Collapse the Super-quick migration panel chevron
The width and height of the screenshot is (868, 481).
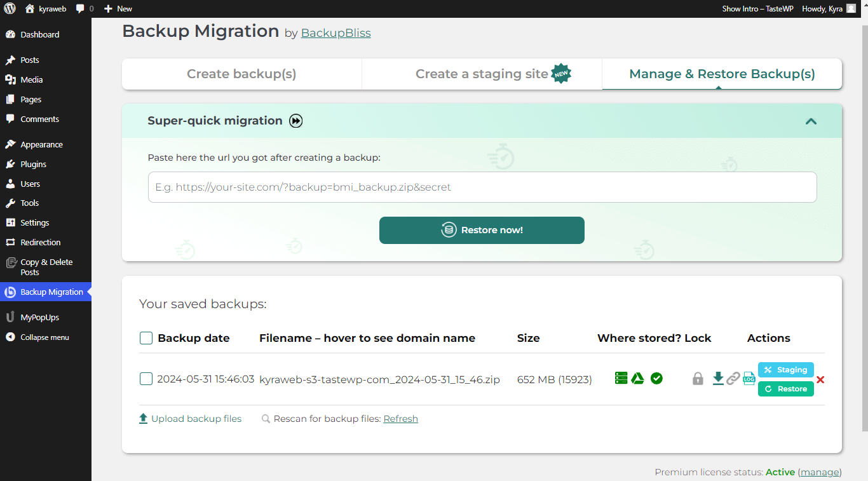[x=811, y=121]
